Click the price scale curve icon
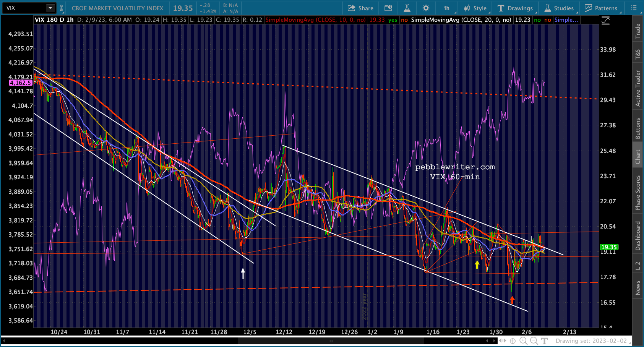This screenshot has height=347, width=644. (606, 21)
